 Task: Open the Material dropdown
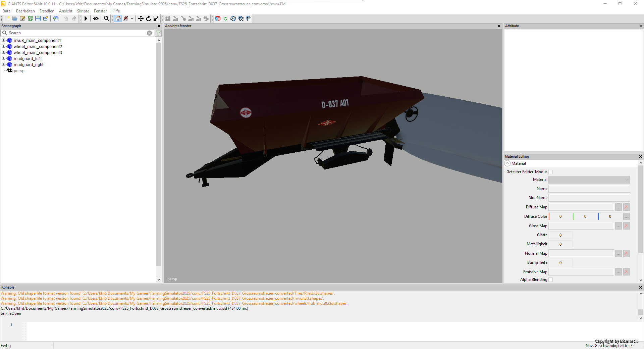pos(589,180)
